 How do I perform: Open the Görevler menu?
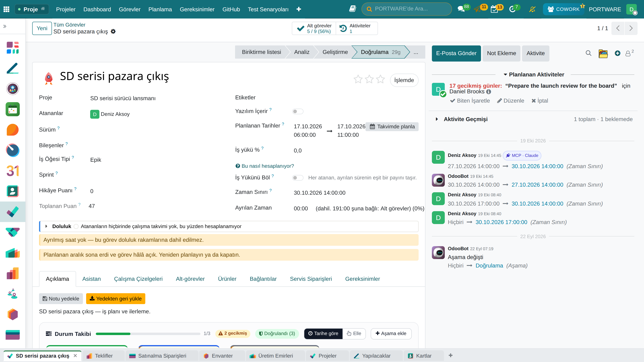tap(129, 9)
